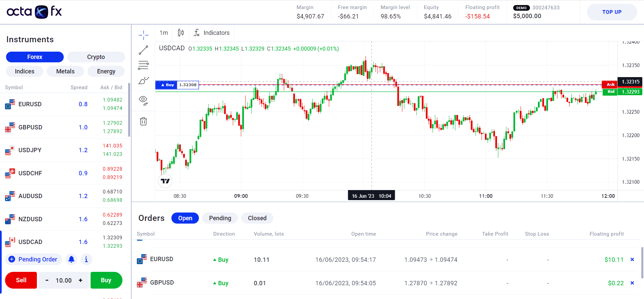
Task: Click the 10.00 volume field
Action: coord(64,280)
